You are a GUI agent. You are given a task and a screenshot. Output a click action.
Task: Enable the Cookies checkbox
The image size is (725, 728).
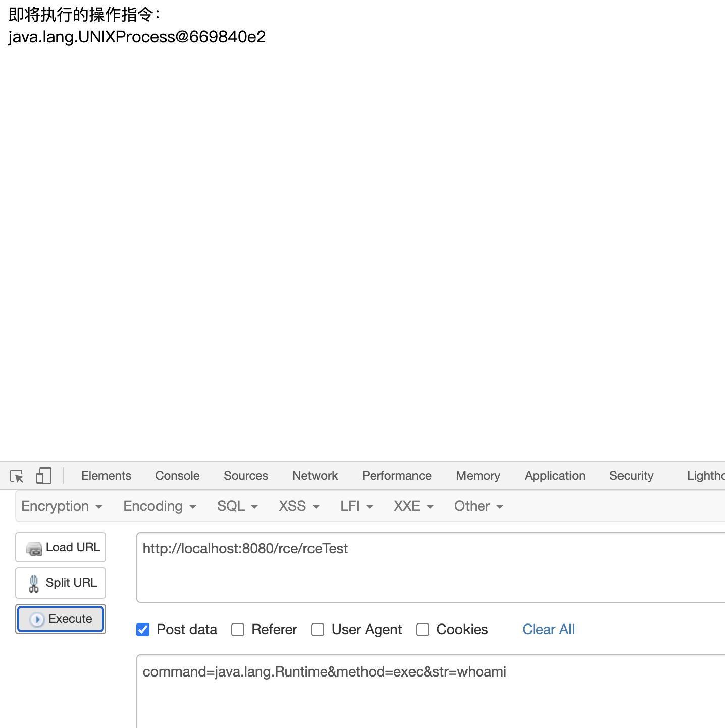click(422, 630)
